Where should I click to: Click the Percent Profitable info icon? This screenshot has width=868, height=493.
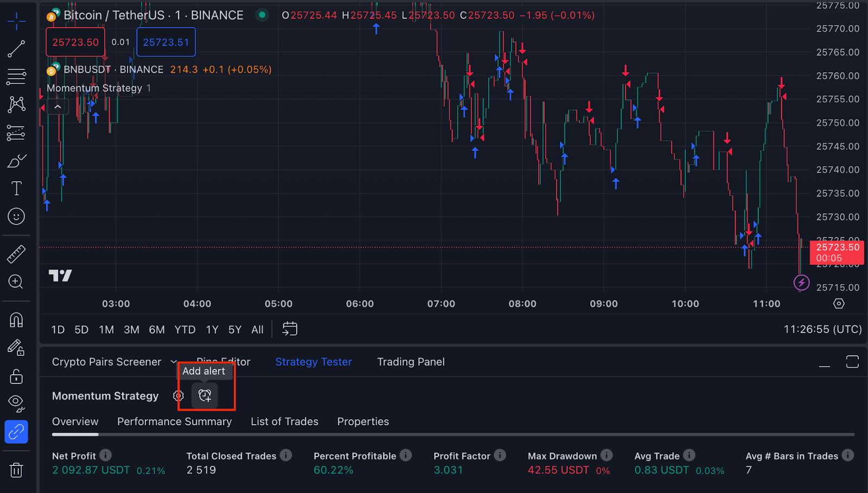[x=406, y=455]
